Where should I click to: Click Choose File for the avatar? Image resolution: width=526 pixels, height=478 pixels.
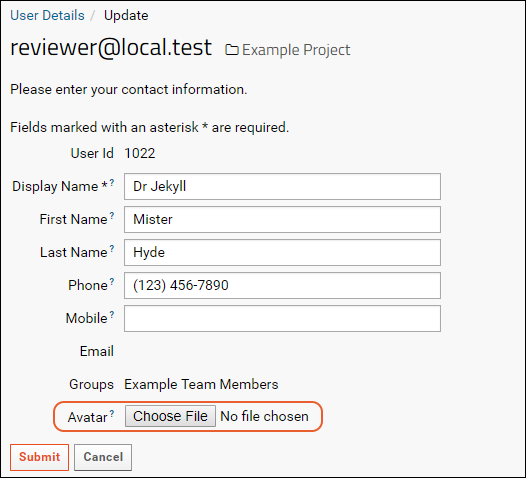point(170,416)
